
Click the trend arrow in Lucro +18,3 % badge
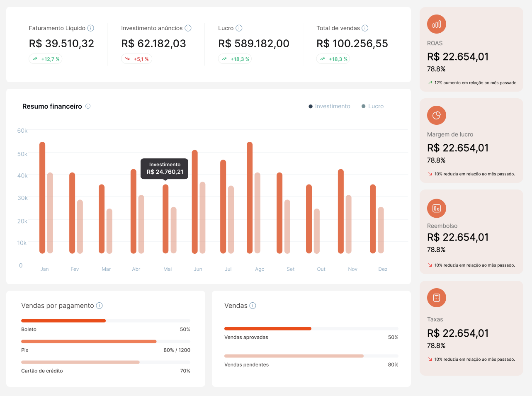coord(224,59)
